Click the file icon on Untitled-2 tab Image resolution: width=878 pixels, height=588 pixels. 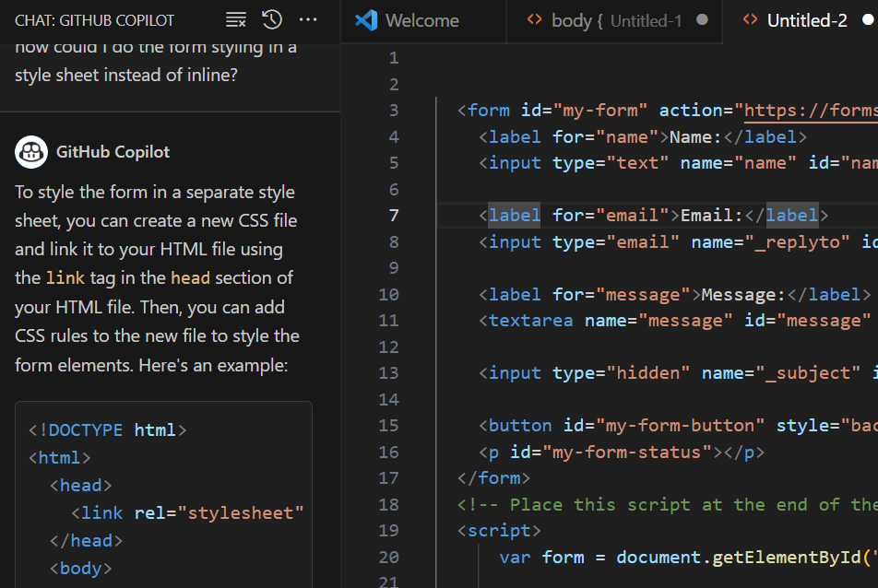tap(750, 20)
